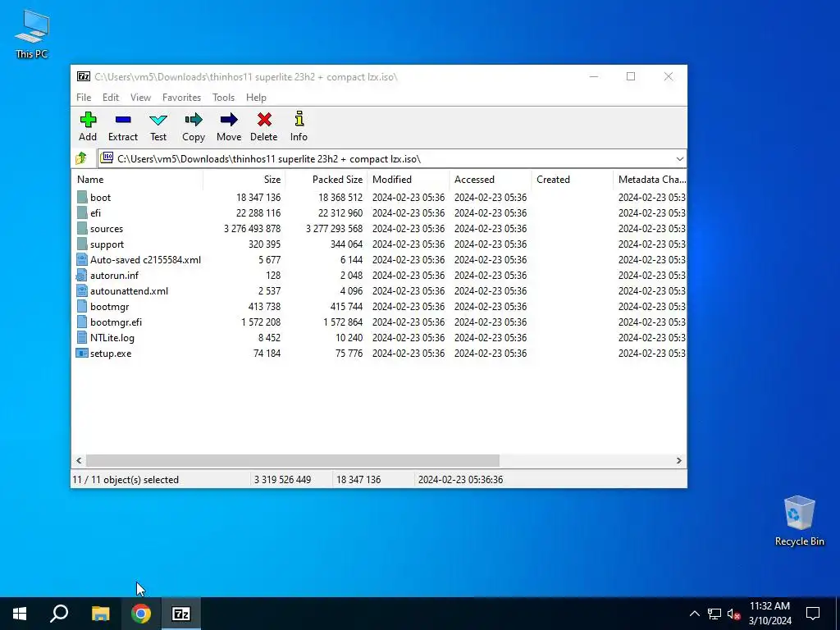The width and height of the screenshot is (840, 630).
Task: Open the Favorites menu
Action: tap(181, 98)
